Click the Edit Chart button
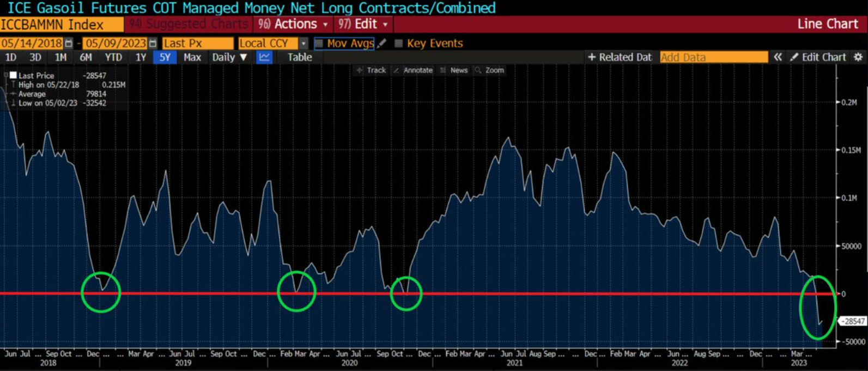This screenshot has width=868, height=371. [x=818, y=57]
